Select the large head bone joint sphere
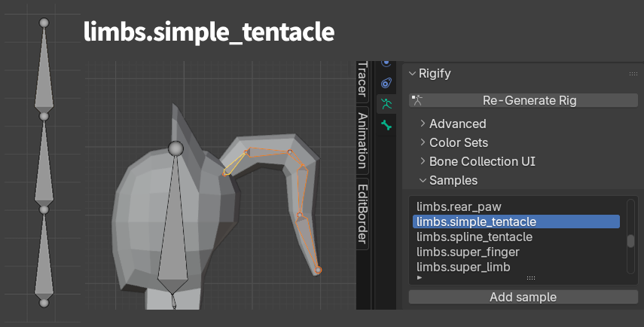The width and height of the screenshot is (644, 327). pyautogui.click(x=175, y=148)
